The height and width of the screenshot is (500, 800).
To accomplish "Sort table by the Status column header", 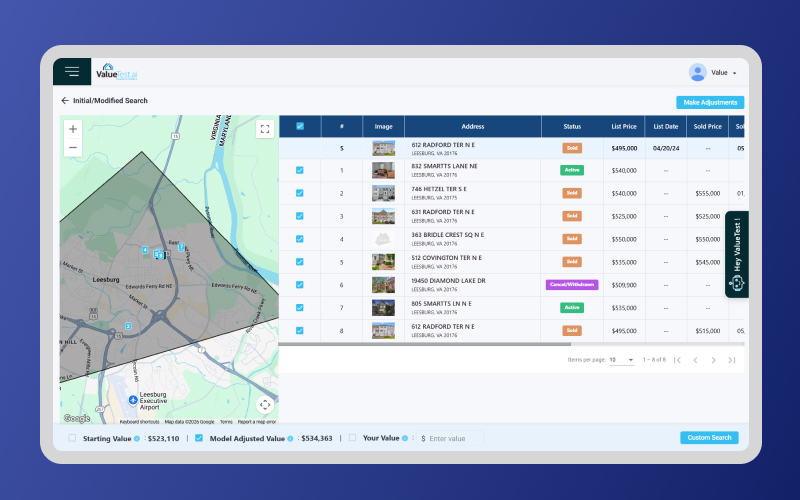I will point(572,127).
